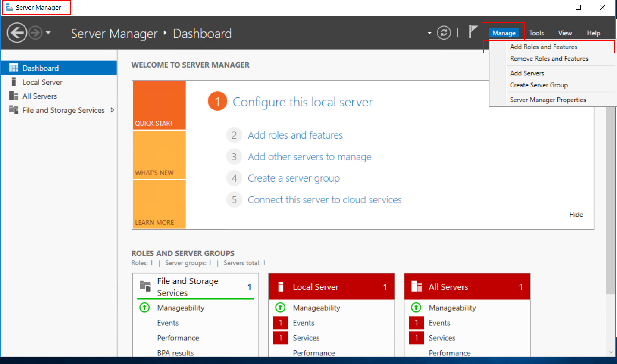The image size is (617, 364).
Task: Click Add other servers to manage link
Action: click(x=310, y=157)
